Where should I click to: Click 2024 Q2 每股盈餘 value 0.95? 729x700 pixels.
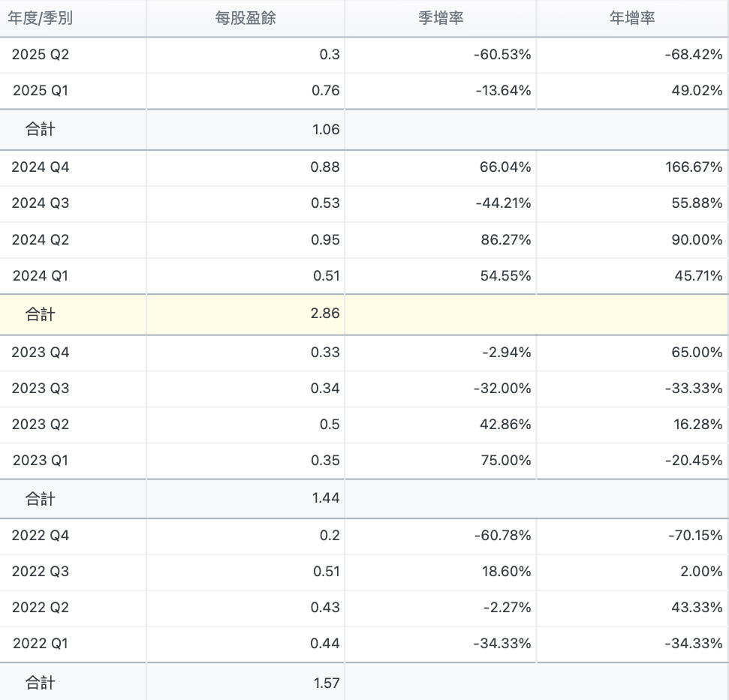pos(325,240)
